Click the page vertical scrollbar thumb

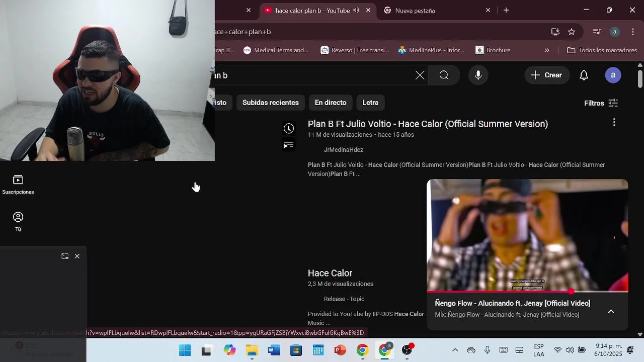[640, 78]
